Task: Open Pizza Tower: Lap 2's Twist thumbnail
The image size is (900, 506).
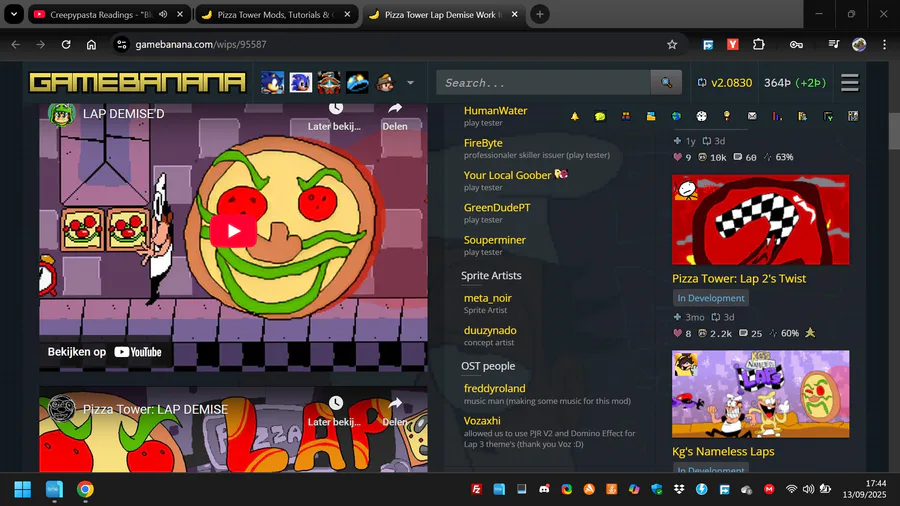Action: pyautogui.click(x=761, y=220)
